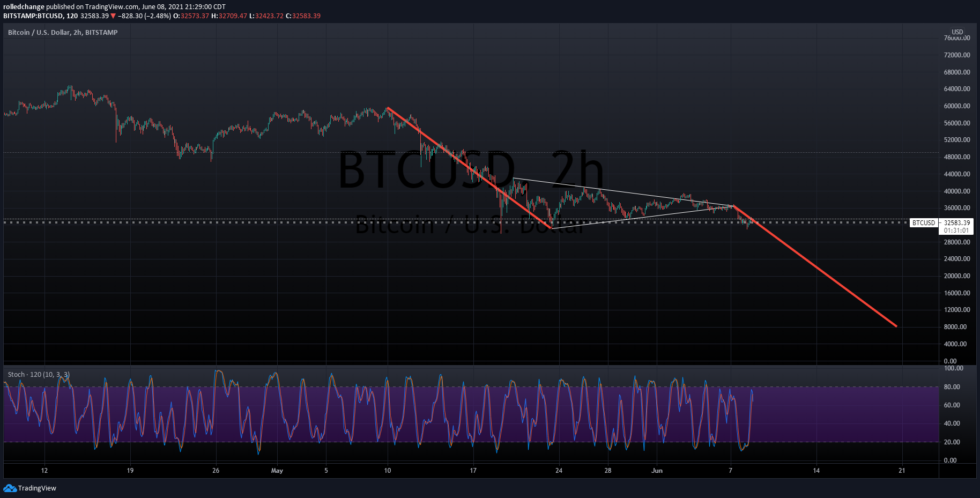Select the red projected downtrend line ending near 8000
Viewport: 980px width, 498px height.
(815, 266)
